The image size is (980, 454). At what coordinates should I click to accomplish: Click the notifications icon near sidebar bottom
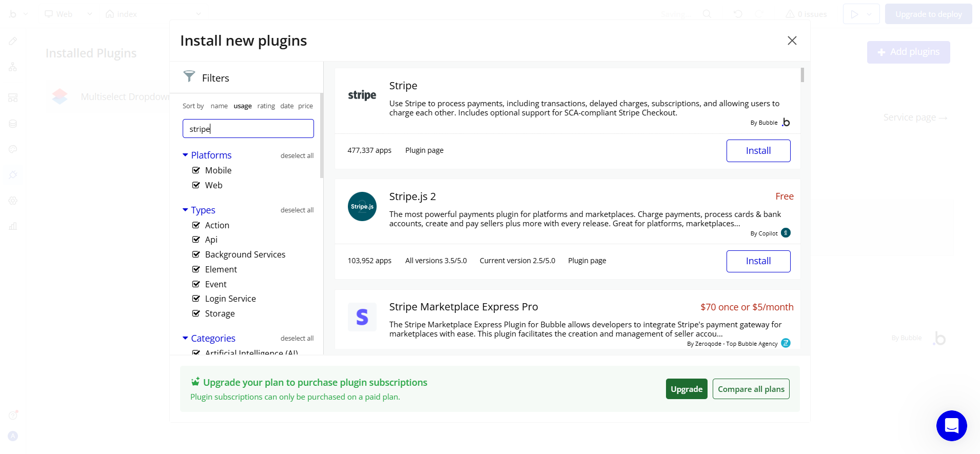click(x=13, y=415)
